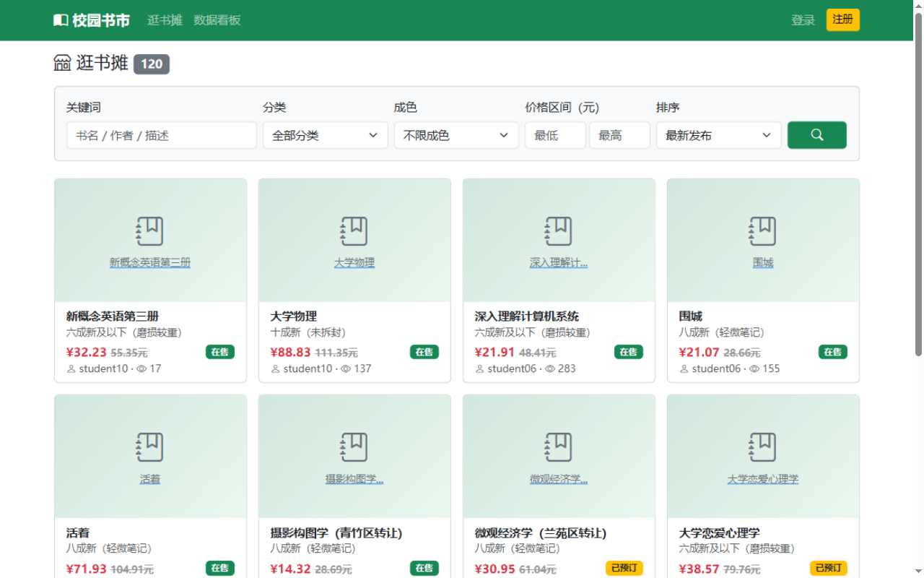Click 已预订 badge on 微观经济学 card
Viewport: 924px width, 578px height.
coord(624,568)
